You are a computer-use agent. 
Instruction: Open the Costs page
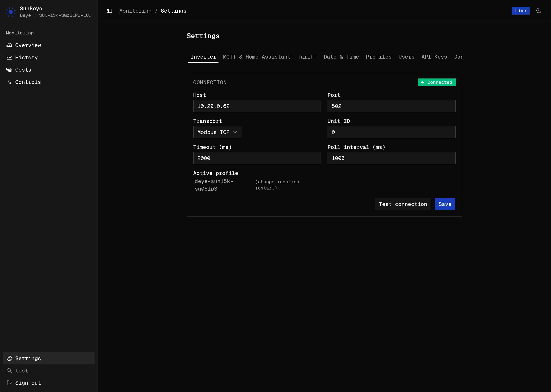point(49,70)
